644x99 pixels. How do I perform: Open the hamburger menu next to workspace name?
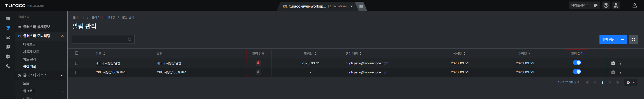[361, 6]
